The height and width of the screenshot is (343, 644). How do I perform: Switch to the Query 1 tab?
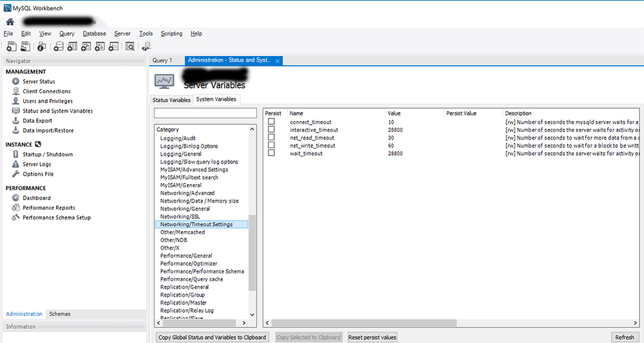pos(162,60)
